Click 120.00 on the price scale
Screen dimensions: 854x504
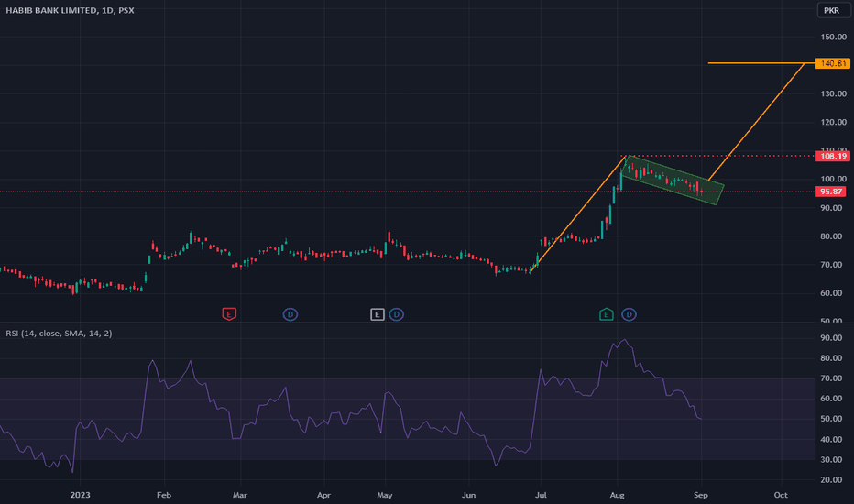coord(834,122)
